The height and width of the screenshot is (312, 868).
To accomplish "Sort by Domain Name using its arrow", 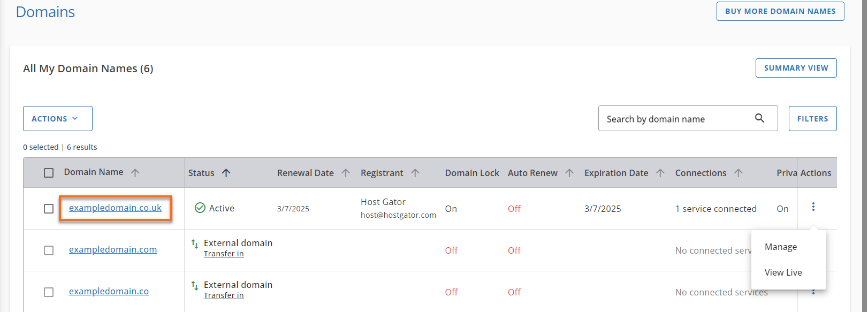I will 135,172.
